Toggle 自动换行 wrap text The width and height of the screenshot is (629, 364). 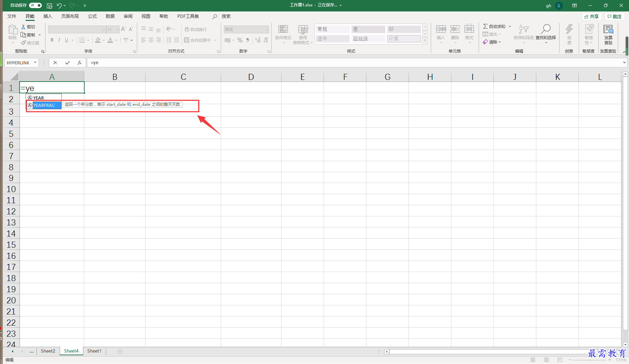[x=196, y=29]
